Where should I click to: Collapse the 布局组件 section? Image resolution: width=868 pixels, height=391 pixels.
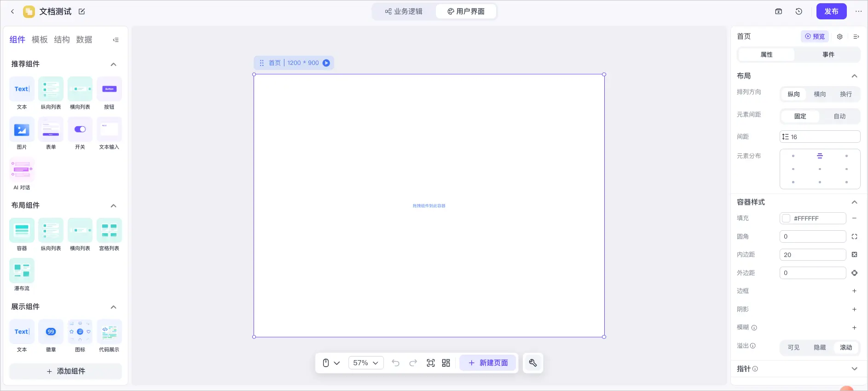pyautogui.click(x=114, y=205)
